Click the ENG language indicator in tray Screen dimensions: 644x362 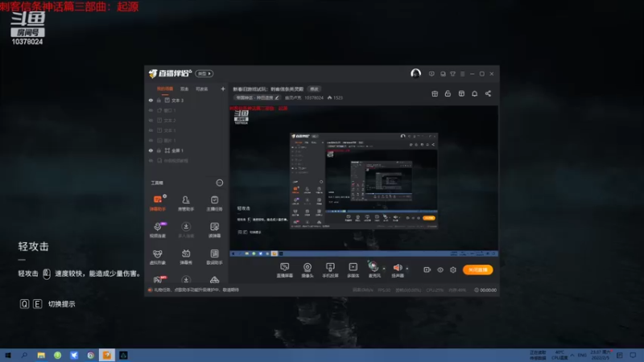coord(582,355)
